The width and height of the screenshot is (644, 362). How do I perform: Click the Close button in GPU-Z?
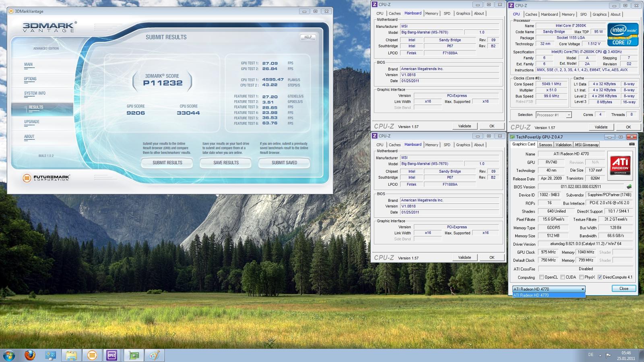point(624,288)
